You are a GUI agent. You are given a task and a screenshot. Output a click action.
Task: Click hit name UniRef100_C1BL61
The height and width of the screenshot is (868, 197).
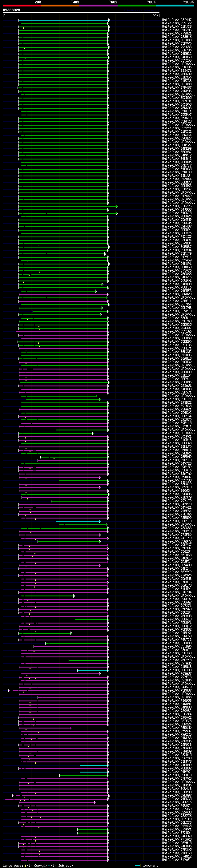177,633
